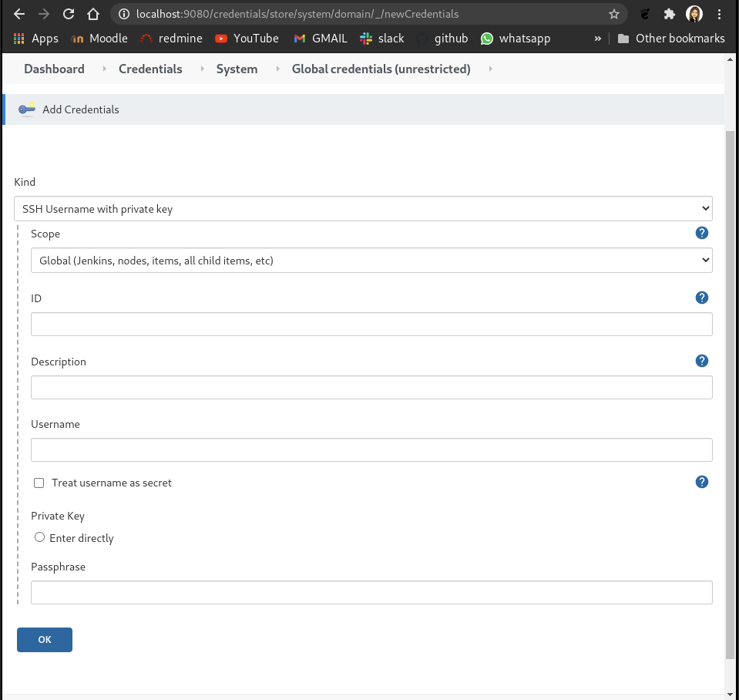The width and height of the screenshot is (739, 700).
Task: Enable Treat username as secret checkbox
Action: (39, 483)
